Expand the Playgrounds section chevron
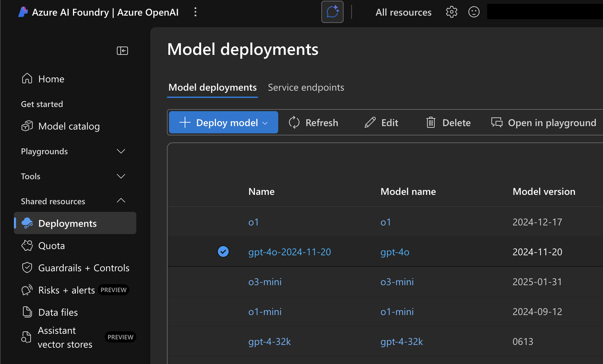Screen dimensions: 603x364 click(x=121, y=151)
